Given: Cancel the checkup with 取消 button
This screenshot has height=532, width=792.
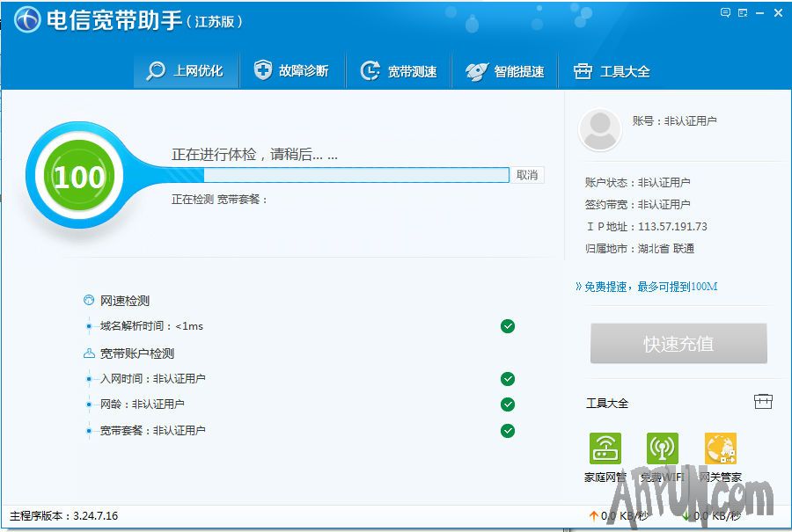Looking at the screenshot, I should pyautogui.click(x=527, y=175).
